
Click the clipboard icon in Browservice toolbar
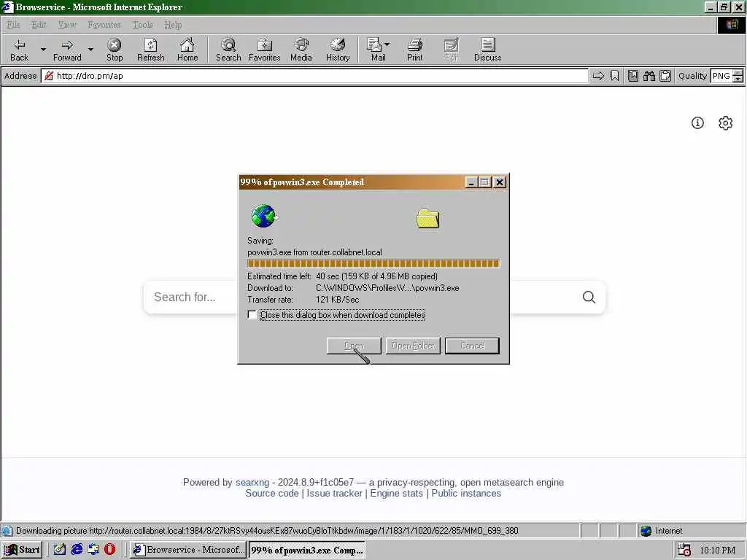[x=665, y=76]
